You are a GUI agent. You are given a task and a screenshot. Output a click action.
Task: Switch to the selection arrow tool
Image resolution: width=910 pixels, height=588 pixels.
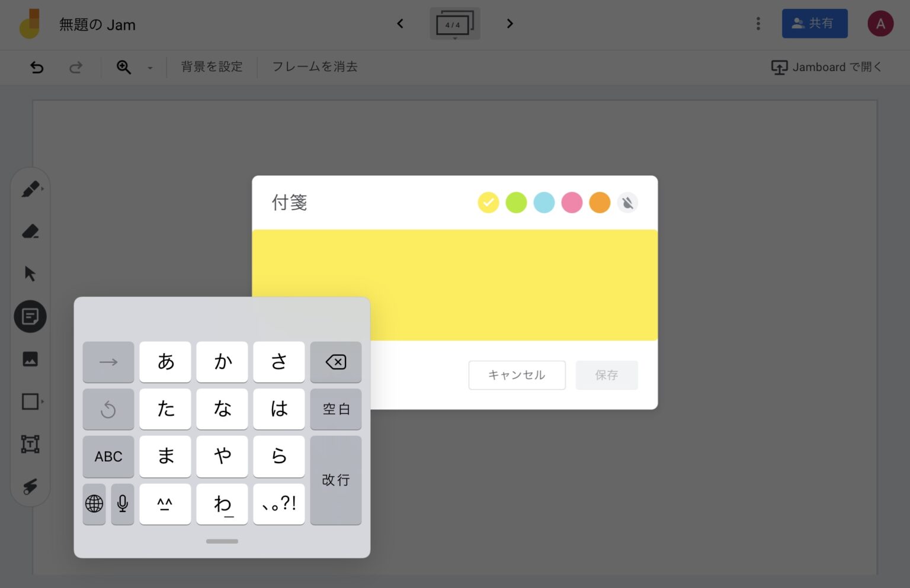point(30,274)
